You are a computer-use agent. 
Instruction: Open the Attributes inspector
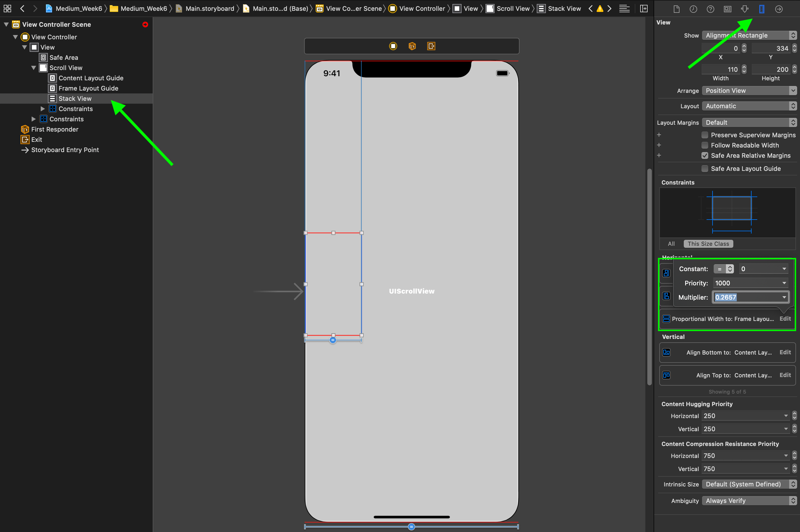pos(744,9)
